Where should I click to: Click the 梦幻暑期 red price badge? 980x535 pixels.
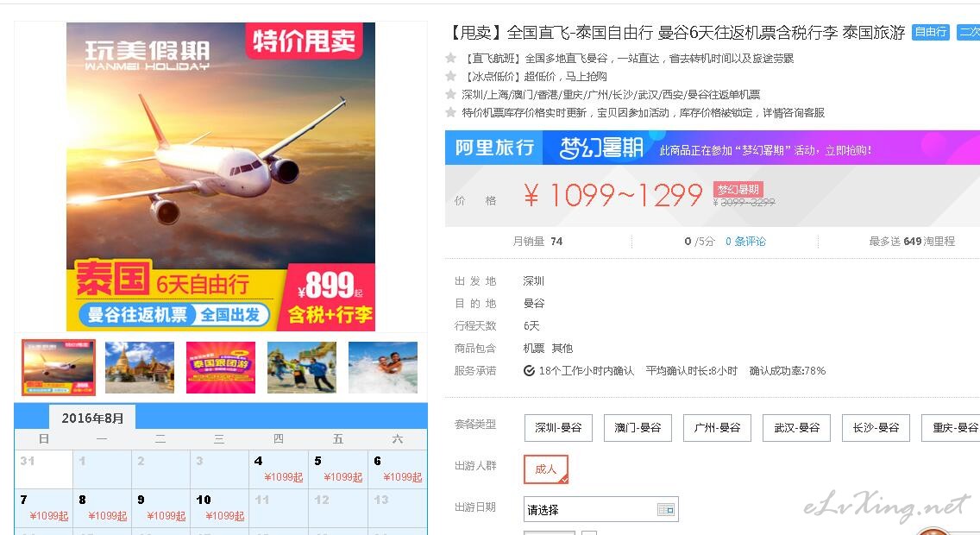738,189
